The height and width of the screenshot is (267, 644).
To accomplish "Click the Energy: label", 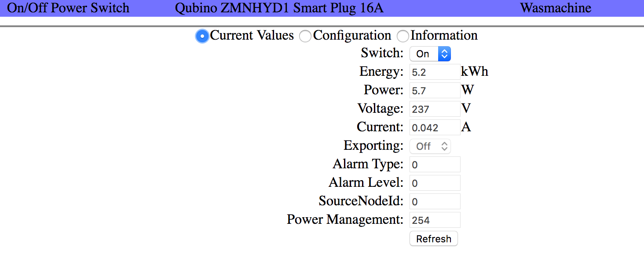I will click(x=381, y=71).
